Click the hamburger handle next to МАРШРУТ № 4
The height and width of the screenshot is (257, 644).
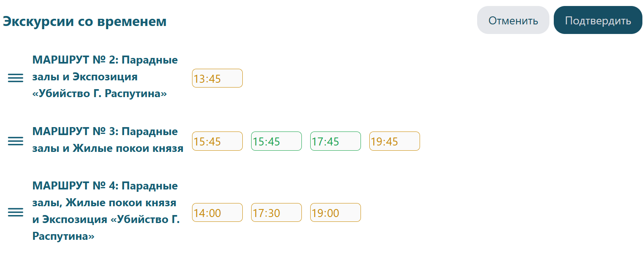coord(16,212)
